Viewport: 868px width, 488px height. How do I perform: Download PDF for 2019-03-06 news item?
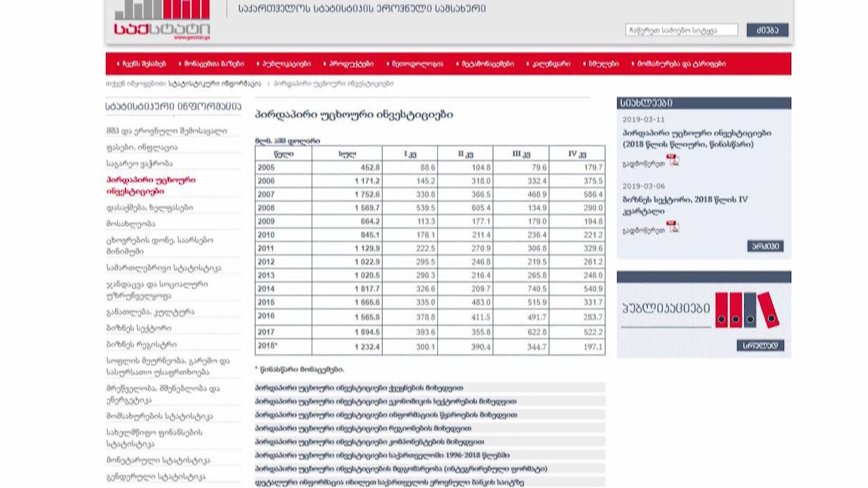tap(674, 227)
